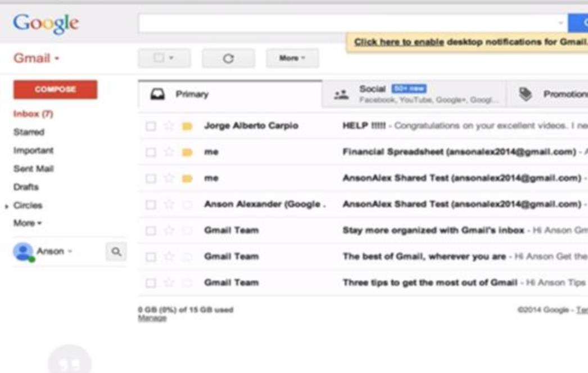Click Anson's profile avatar in chat
588x373 pixels.
tap(23, 252)
